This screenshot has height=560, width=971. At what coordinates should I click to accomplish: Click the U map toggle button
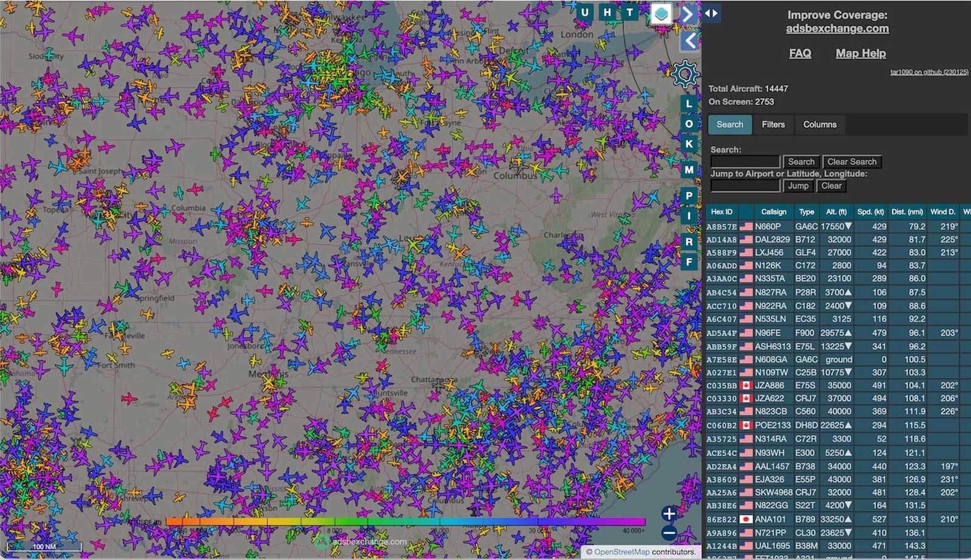[x=584, y=12]
